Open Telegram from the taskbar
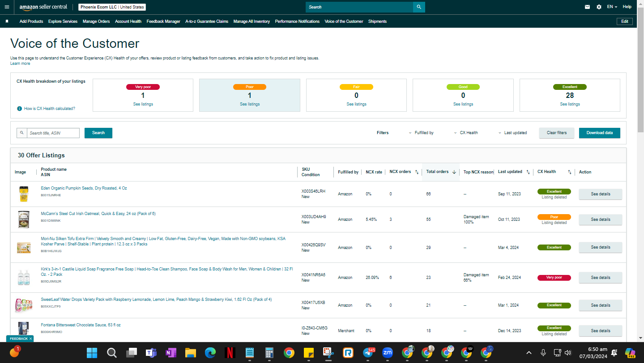 pos(369,353)
